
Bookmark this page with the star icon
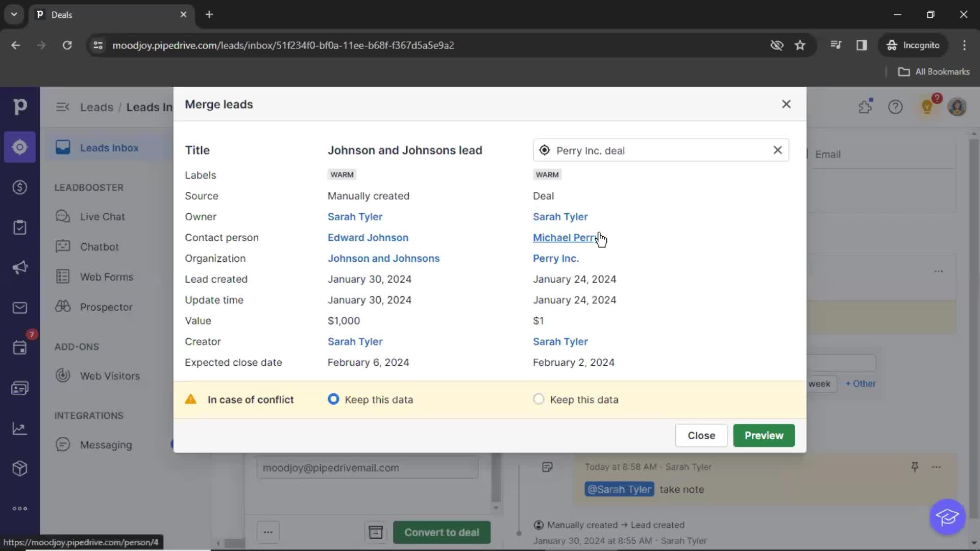(x=800, y=45)
